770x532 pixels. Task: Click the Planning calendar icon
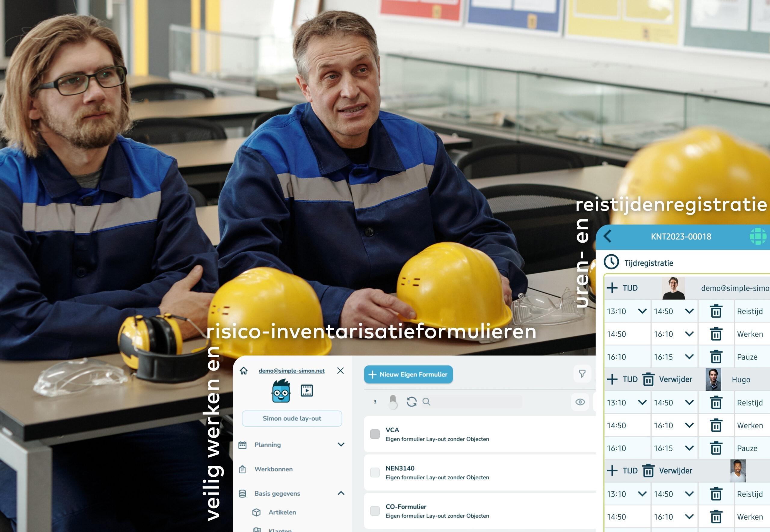(x=242, y=445)
